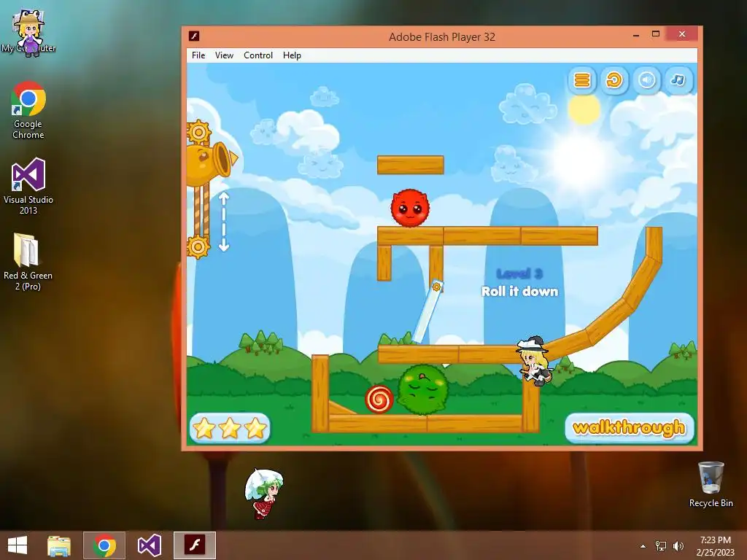Viewport: 747px width, 560px height.
Task: Click the Windows Start button
Action: (18, 545)
